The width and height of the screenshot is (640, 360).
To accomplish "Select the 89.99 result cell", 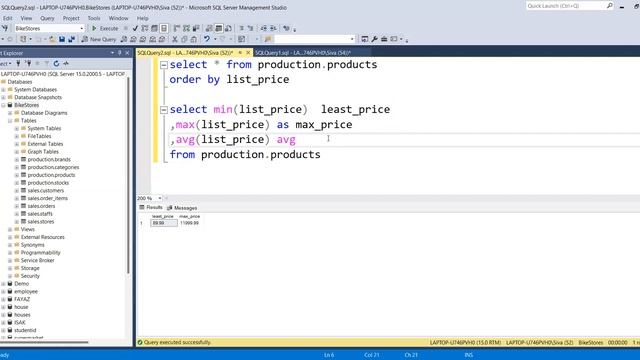I will click(x=164, y=223).
